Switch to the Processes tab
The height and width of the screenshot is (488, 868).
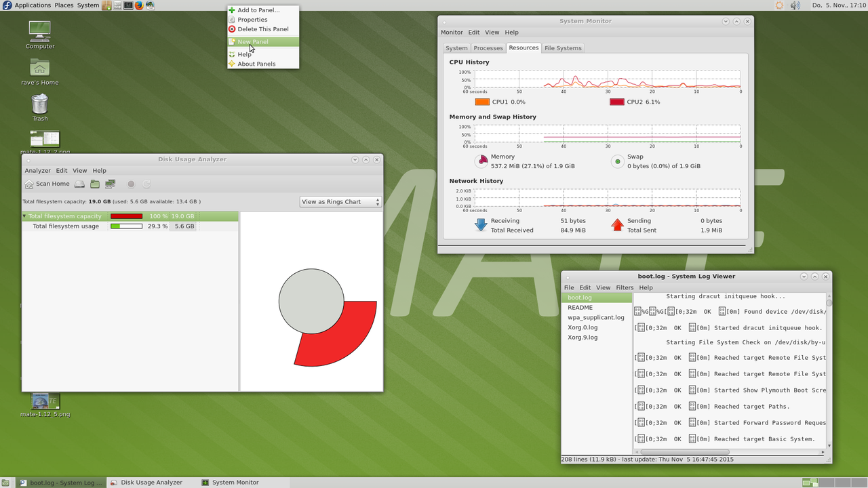click(488, 48)
